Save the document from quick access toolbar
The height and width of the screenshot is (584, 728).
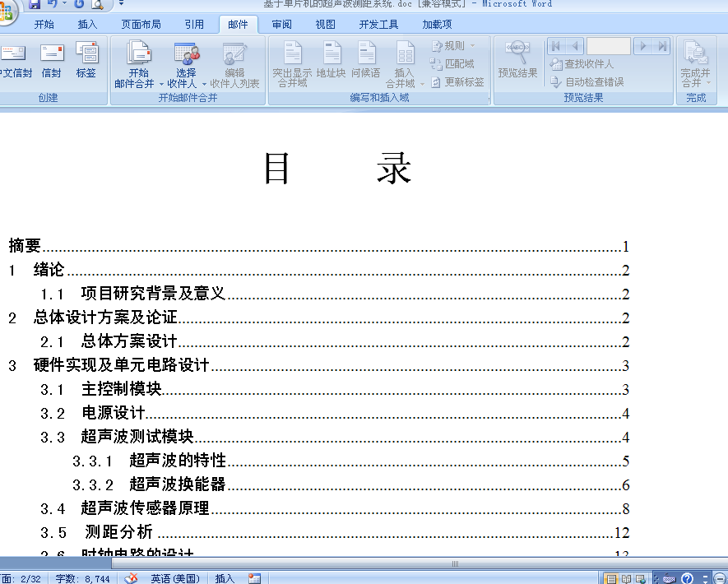point(35,4)
